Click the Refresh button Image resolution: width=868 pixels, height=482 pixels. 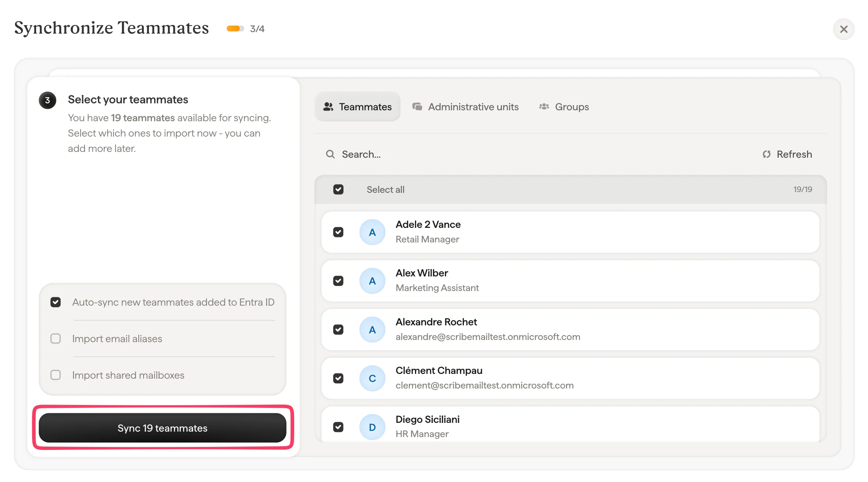(x=787, y=154)
